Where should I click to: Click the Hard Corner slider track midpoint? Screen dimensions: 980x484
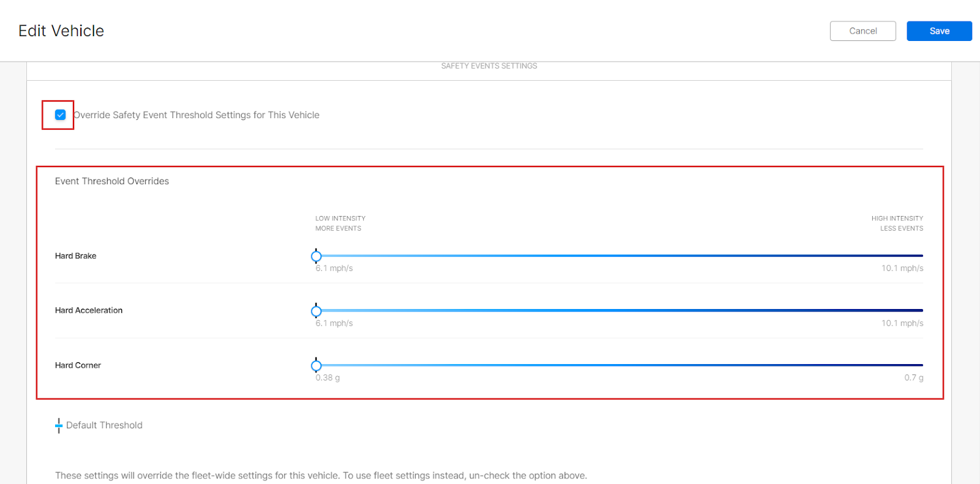coord(619,365)
